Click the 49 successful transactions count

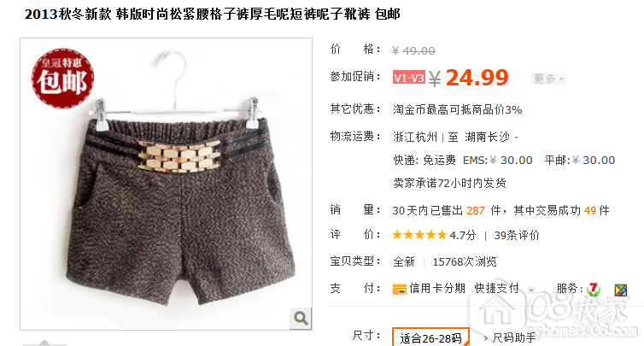point(590,211)
